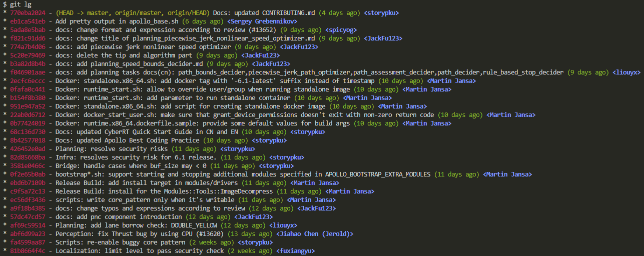Click commit hash 770eba2024
This screenshot has height=256, width=644.
28,12
